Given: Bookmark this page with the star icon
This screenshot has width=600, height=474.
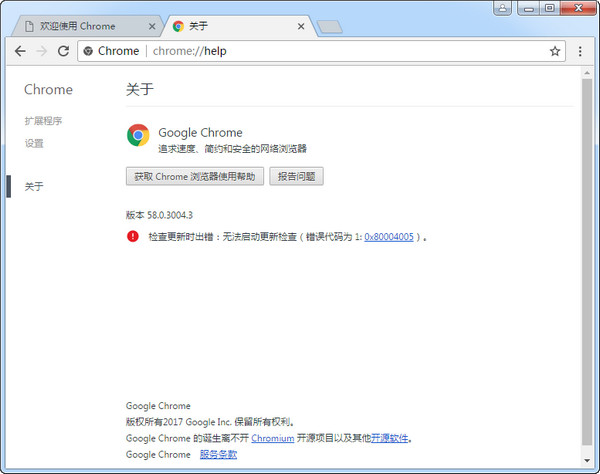Looking at the screenshot, I should 555,51.
